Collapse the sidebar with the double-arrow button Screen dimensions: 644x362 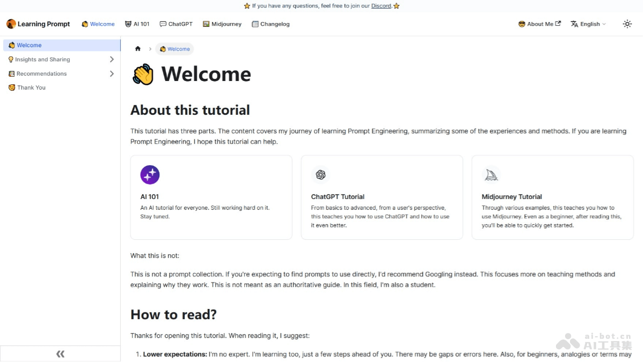[60, 353]
